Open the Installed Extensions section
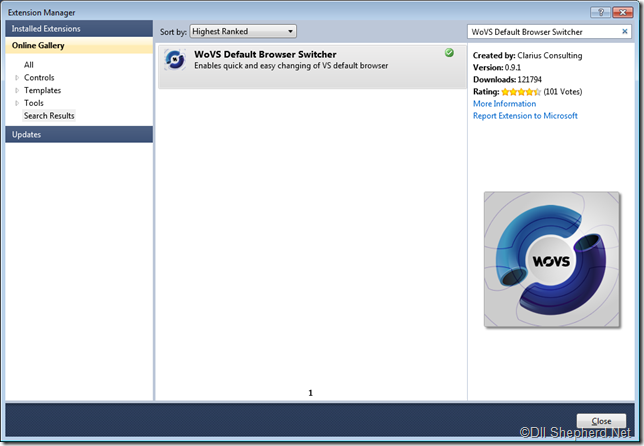 tap(79, 29)
